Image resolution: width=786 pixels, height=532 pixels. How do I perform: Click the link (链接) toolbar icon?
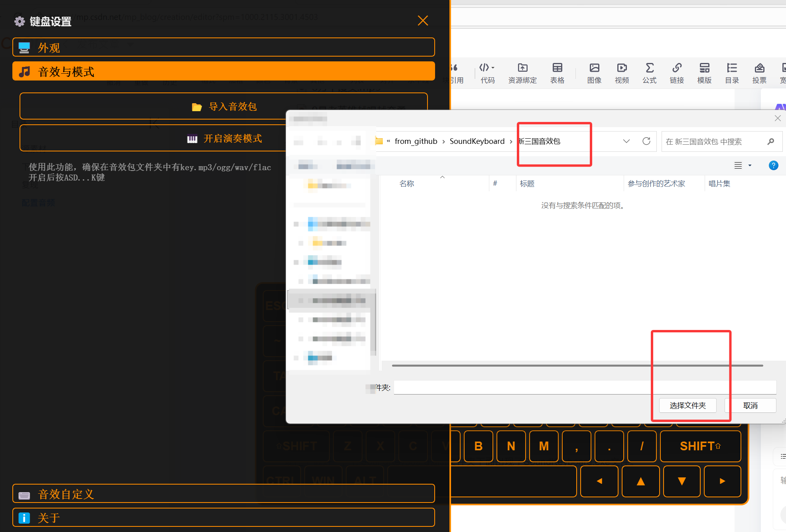(x=677, y=73)
